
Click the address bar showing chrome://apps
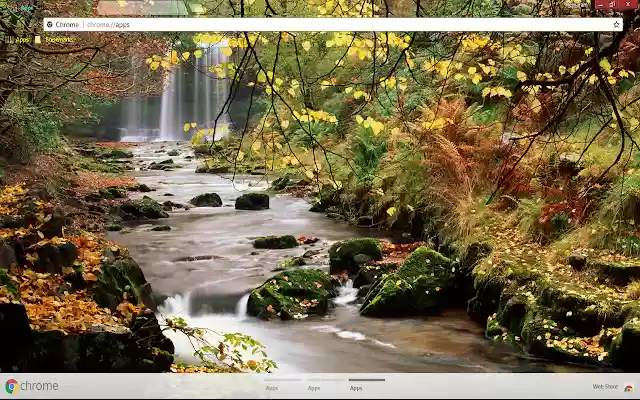pyautogui.click(x=333, y=24)
